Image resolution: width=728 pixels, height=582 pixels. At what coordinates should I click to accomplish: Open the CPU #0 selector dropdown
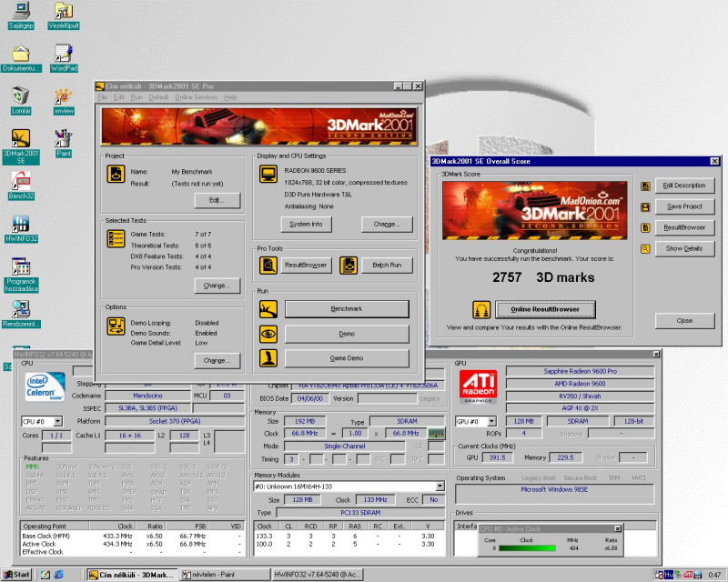[x=57, y=421]
